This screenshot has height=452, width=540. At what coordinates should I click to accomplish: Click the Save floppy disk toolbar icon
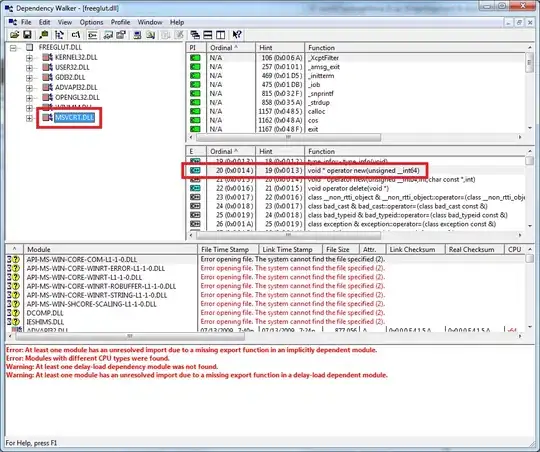tap(27, 34)
